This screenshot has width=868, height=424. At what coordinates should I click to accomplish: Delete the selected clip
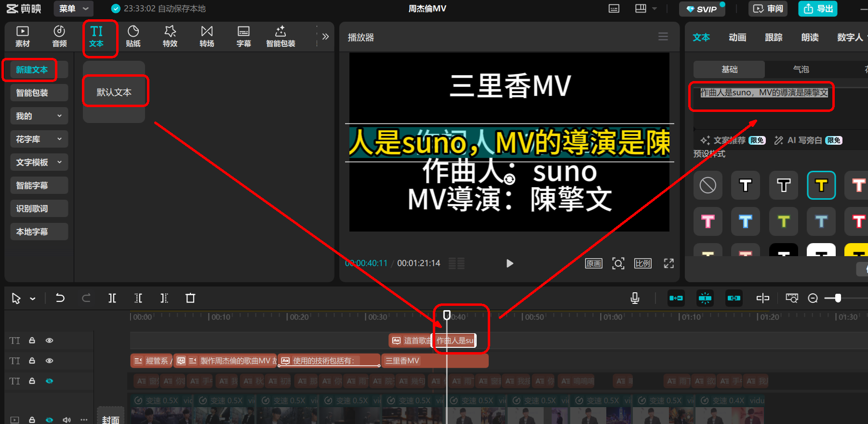(190, 298)
